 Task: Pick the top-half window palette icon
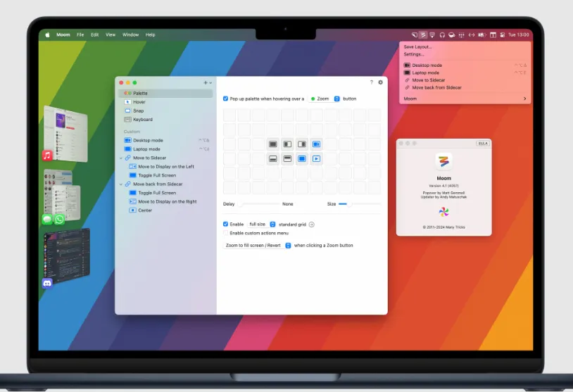pyautogui.click(x=288, y=158)
